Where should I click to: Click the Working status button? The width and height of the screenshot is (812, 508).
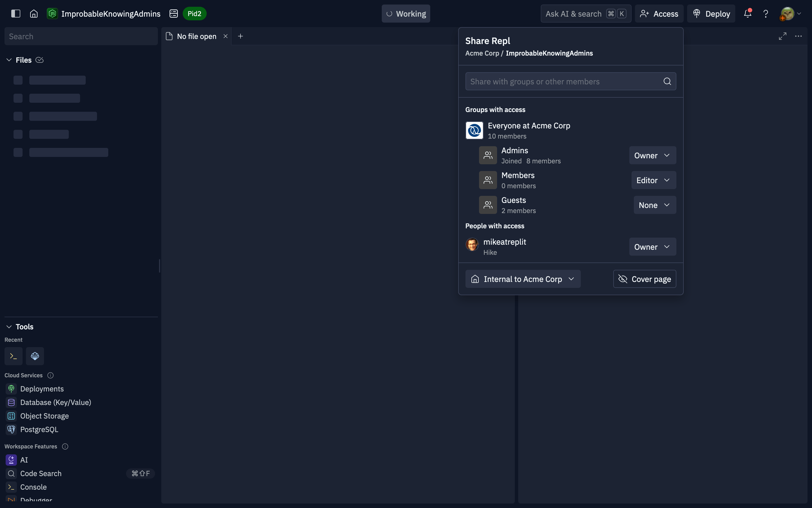pos(406,14)
